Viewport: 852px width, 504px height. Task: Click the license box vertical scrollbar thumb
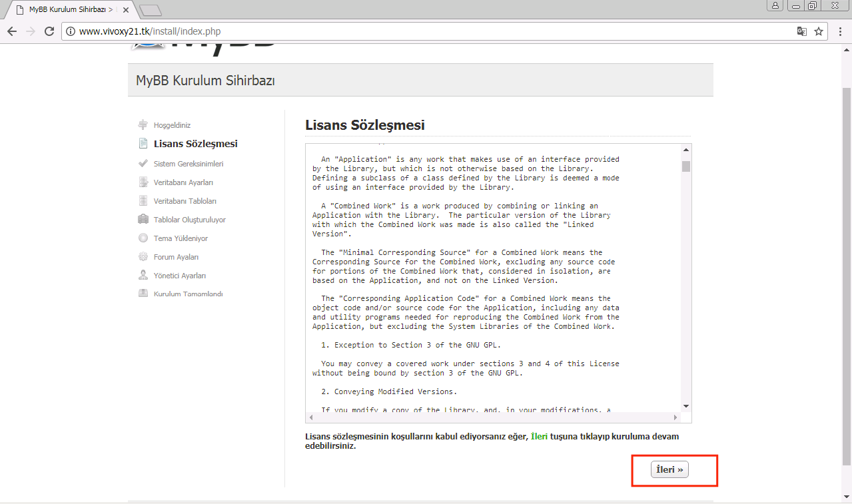point(686,166)
